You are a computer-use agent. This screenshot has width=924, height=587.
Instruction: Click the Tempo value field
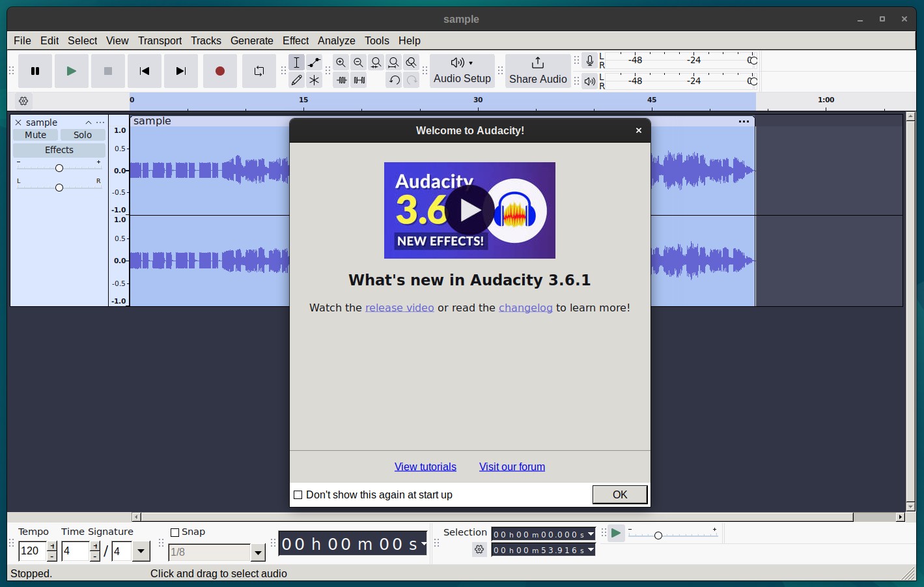click(x=33, y=551)
